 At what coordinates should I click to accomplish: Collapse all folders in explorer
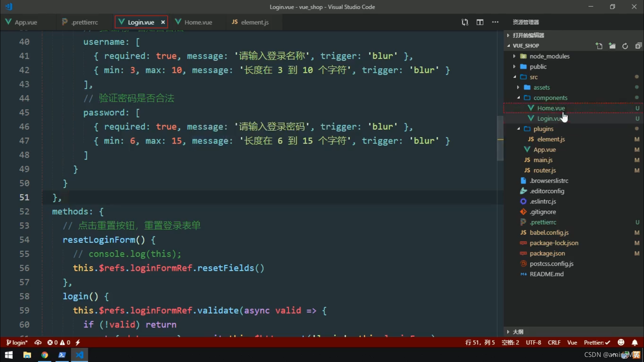point(638,46)
